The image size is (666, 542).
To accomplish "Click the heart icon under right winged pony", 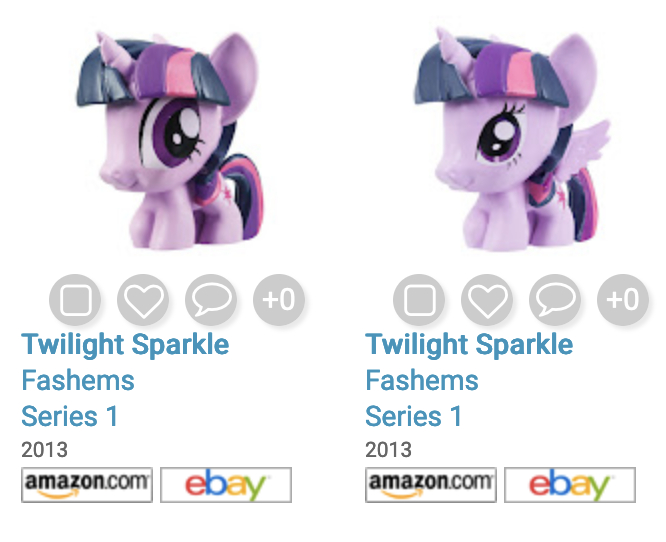I will pyautogui.click(x=487, y=299).
